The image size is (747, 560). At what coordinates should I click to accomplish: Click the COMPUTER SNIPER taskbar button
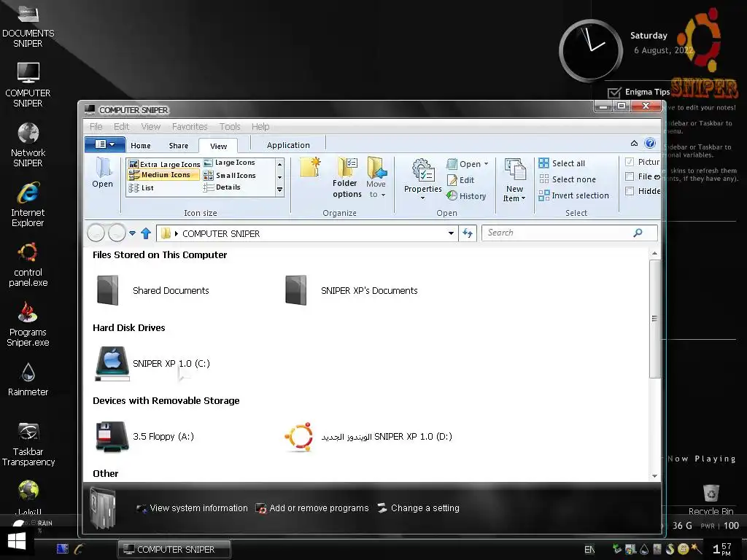174,549
